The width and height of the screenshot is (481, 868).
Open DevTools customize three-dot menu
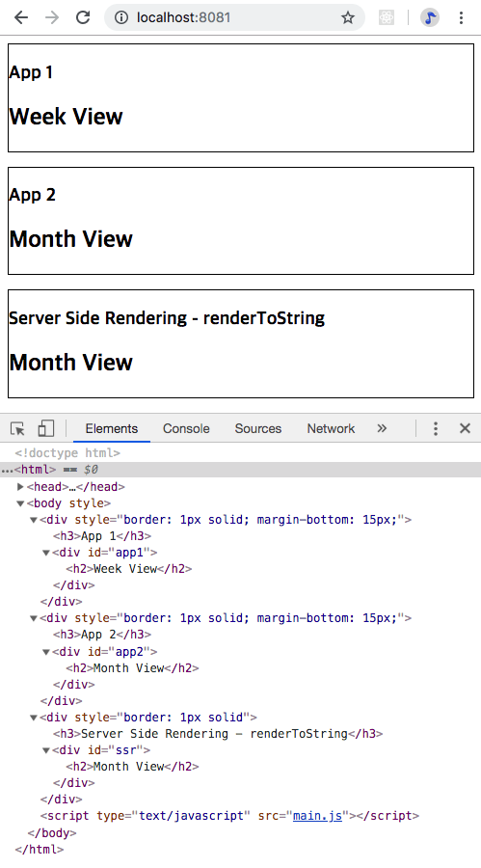point(436,428)
